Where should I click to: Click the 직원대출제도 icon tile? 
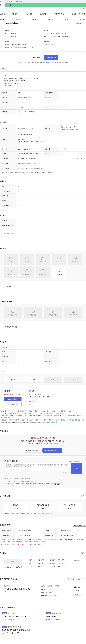tap(27, 272)
